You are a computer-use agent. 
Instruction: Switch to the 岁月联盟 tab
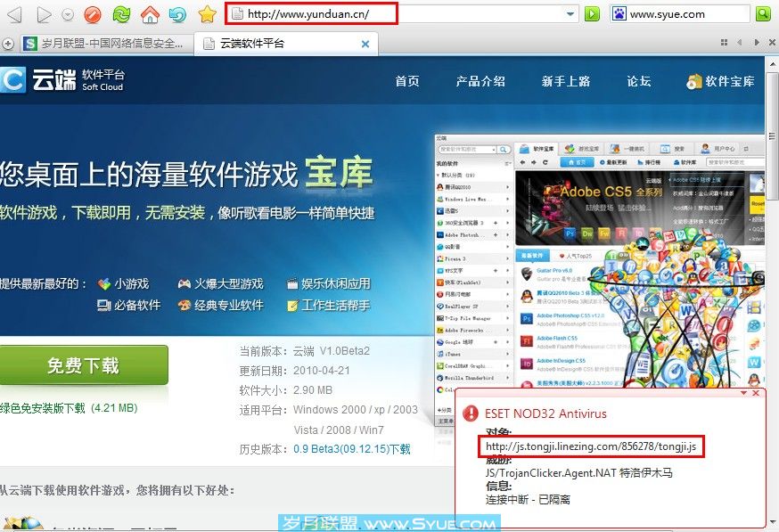pos(106,44)
